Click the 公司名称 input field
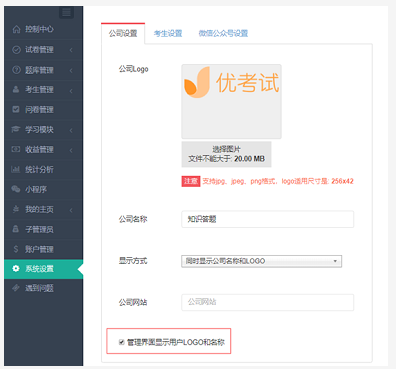Screen dimensions: 396x369 [267, 219]
